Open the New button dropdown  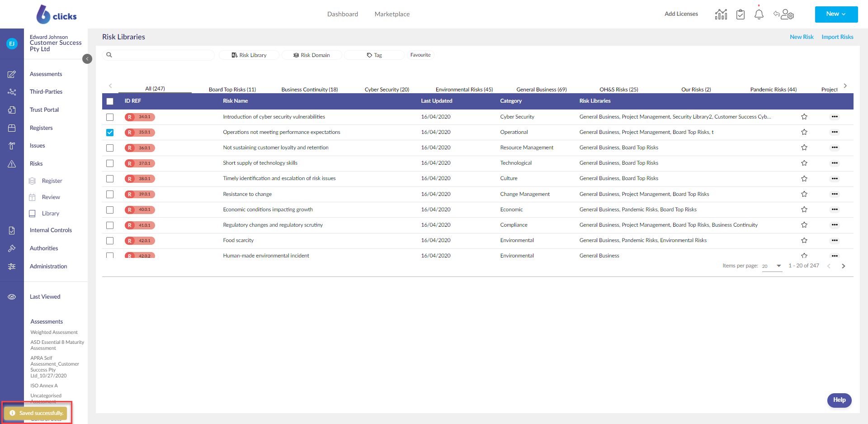(836, 14)
